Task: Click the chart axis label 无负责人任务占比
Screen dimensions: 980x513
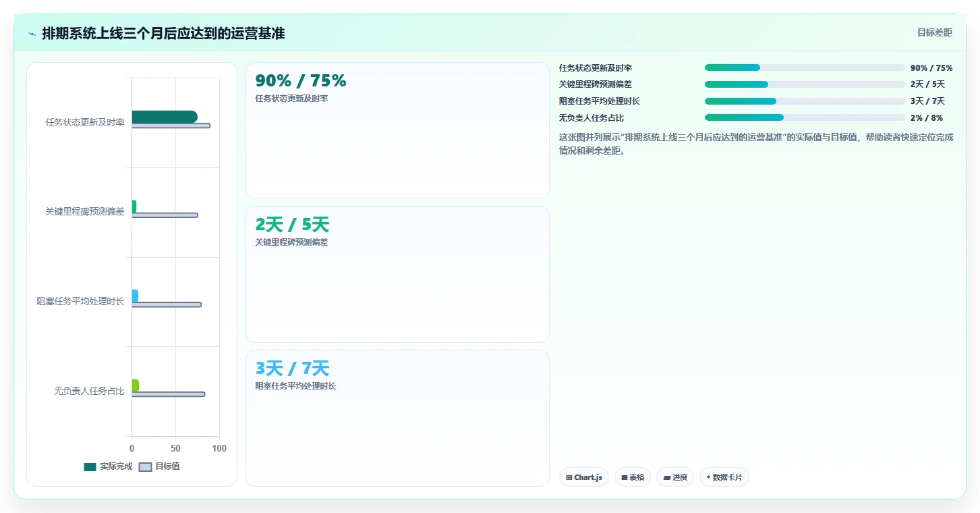Action: coord(89,391)
